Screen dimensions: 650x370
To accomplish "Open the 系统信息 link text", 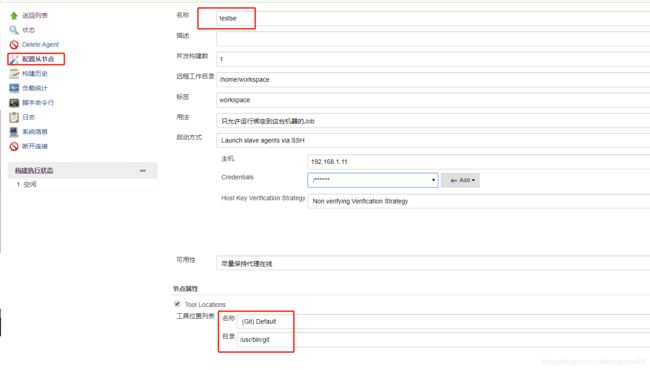I will pyautogui.click(x=35, y=132).
